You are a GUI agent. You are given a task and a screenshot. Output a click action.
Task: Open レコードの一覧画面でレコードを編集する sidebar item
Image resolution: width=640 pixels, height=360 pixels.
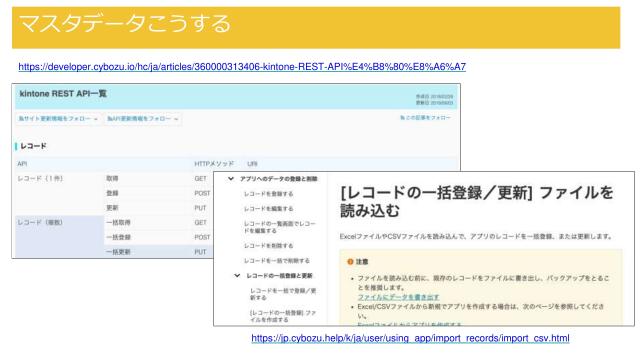click(x=280, y=227)
